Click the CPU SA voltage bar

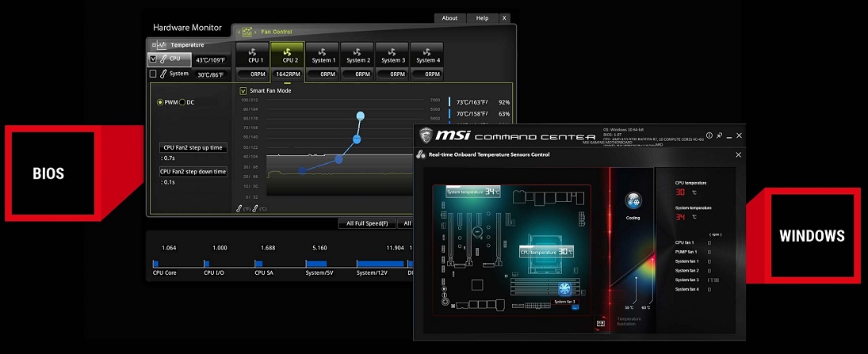click(x=258, y=264)
